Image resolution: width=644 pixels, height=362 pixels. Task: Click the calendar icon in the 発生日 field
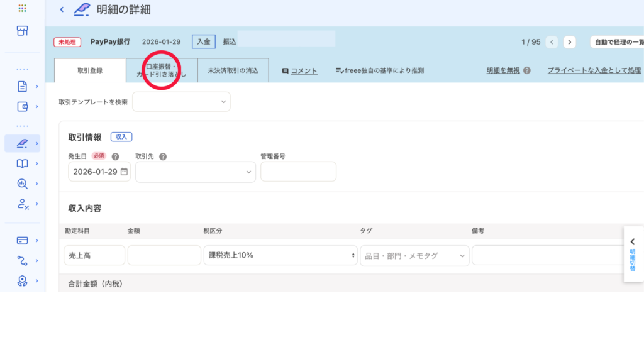tap(124, 172)
